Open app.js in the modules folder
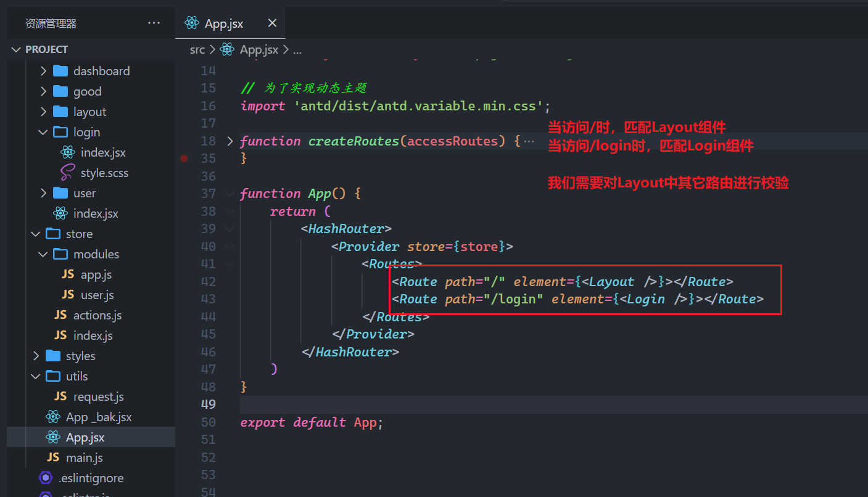Image resolution: width=868 pixels, height=497 pixels. (96, 274)
